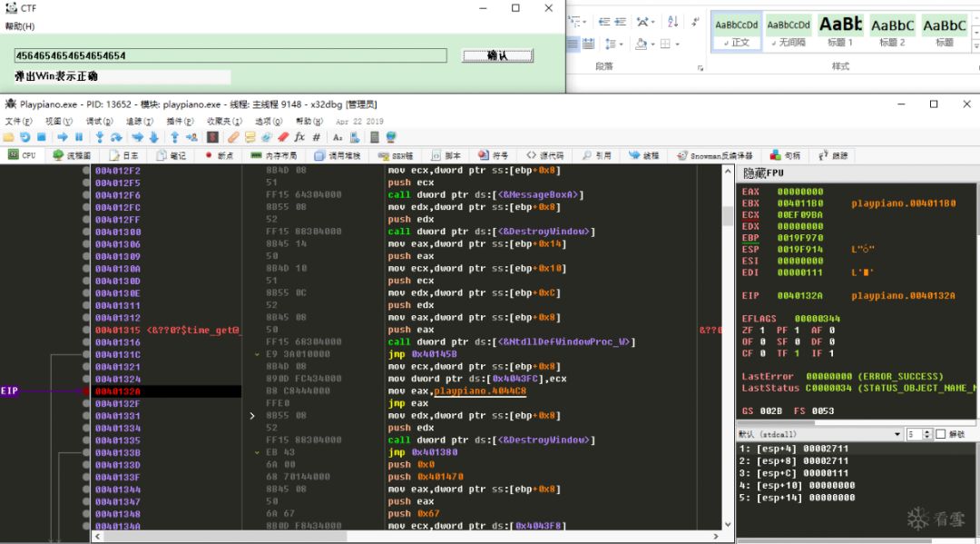This screenshot has height=544, width=980.
Task: Click the CTF text input field
Action: (x=230, y=55)
